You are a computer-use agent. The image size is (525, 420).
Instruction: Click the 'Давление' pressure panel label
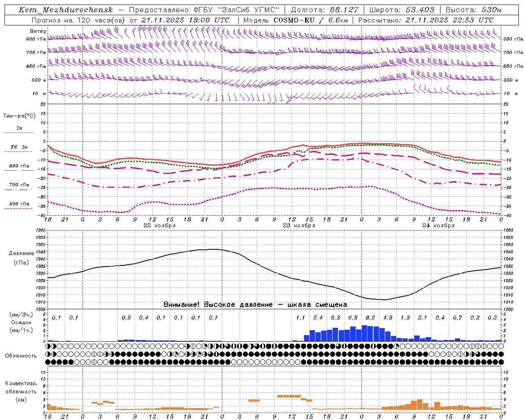point(21,253)
